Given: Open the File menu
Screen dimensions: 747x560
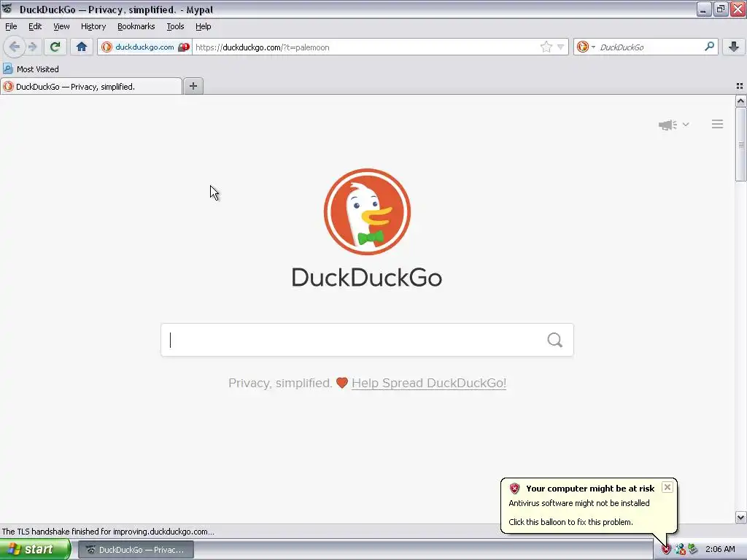Looking at the screenshot, I should coord(11,26).
